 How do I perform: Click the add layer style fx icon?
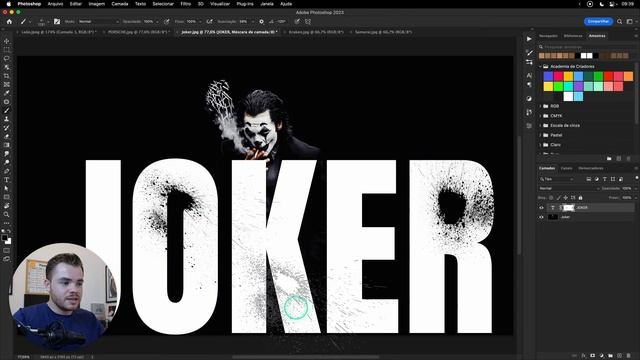click(x=584, y=356)
